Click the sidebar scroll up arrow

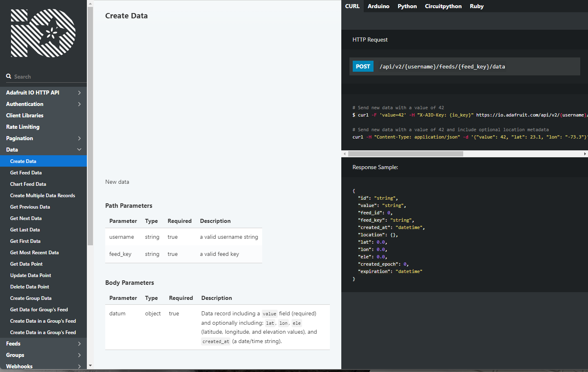(x=90, y=3)
